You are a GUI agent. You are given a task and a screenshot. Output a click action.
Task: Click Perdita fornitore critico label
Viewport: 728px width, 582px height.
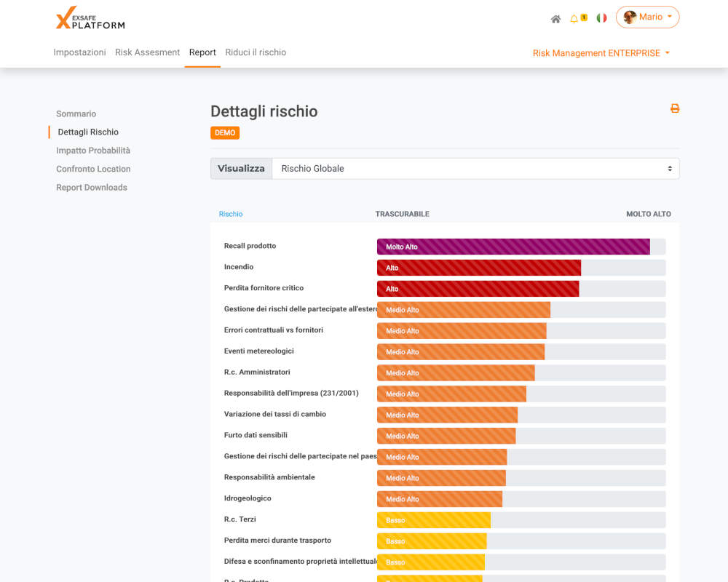pos(264,288)
